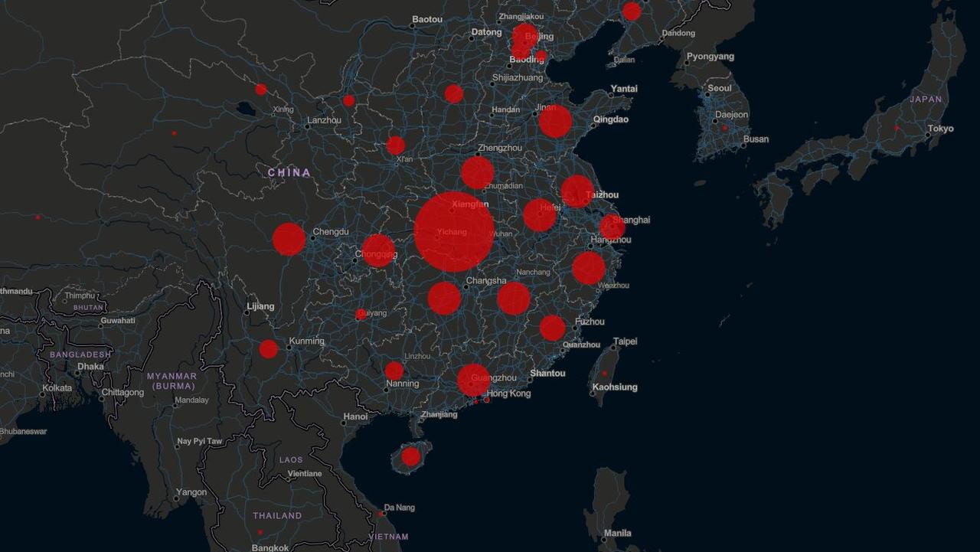Click the Busan city label
980x552 pixels.
[756, 139]
